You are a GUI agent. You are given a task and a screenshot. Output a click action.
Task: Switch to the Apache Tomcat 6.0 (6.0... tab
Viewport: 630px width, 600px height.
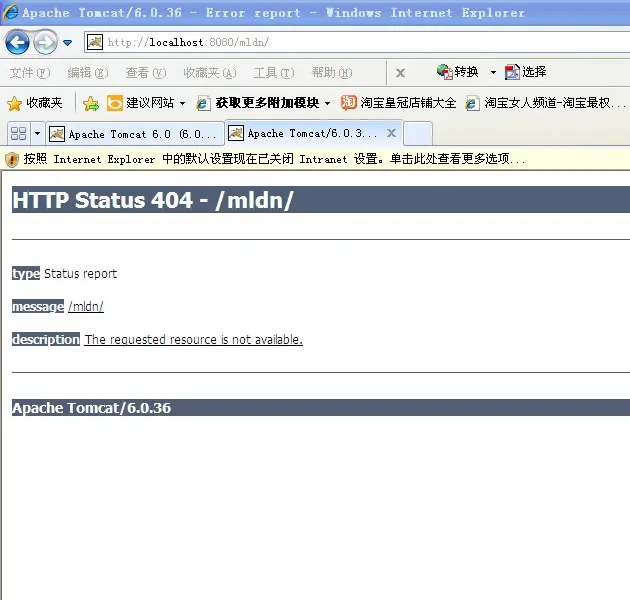point(135,134)
